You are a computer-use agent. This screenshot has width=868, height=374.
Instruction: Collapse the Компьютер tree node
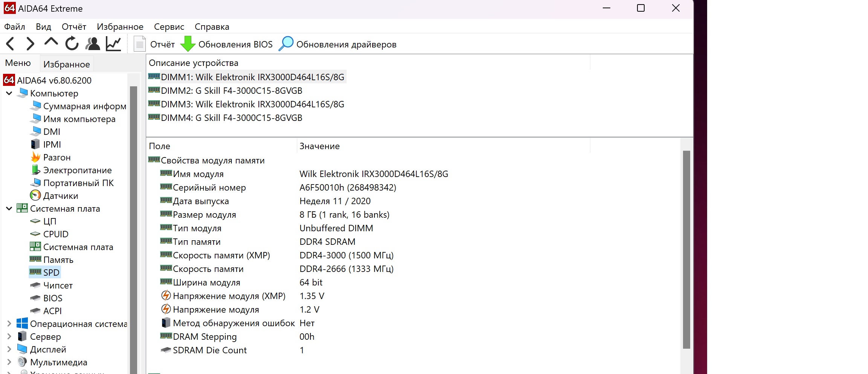tap(9, 93)
